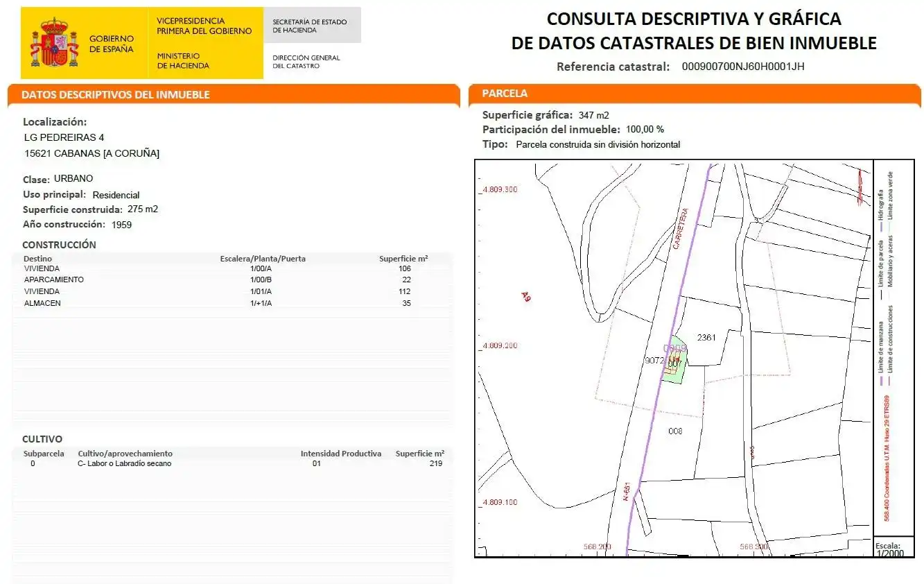The width and height of the screenshot is (924, 584).
Task: Click the 'Superficie gráfica:' label
Action: pos(528,115)
